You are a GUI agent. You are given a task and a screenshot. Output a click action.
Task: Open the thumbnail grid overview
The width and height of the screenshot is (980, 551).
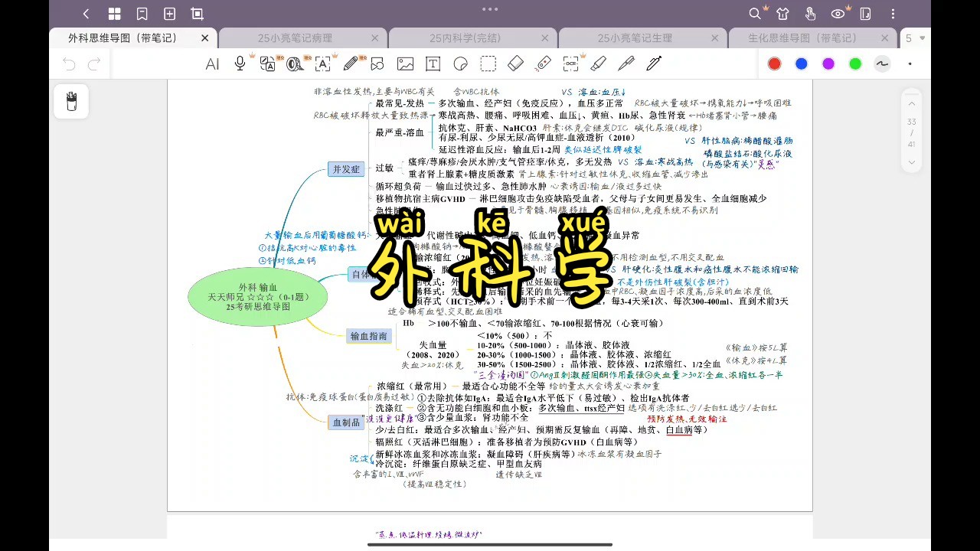(x=114, y=14)
